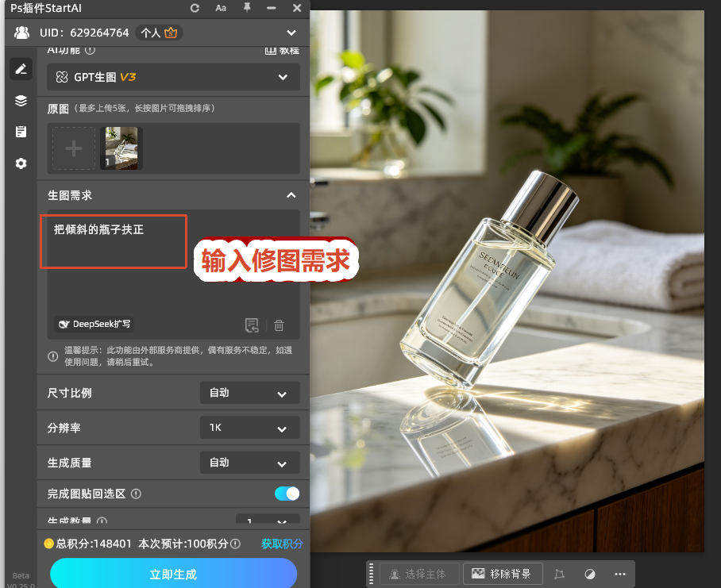Click the AI function info icon

pyautogui.click(x=91, y=50)
